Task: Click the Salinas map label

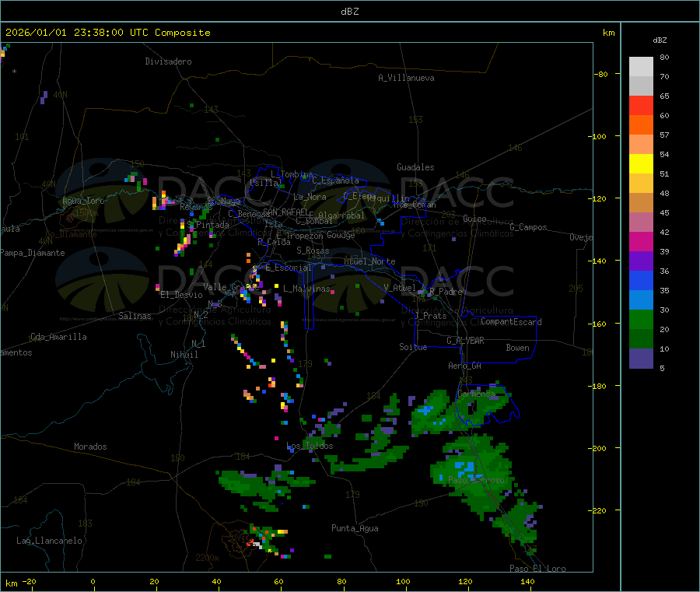Action: click(135, 316)
